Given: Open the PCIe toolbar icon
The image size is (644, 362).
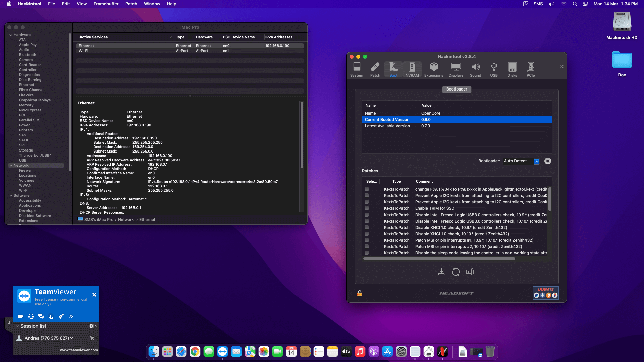Looking at the screenshot, I should click(531, 70).
